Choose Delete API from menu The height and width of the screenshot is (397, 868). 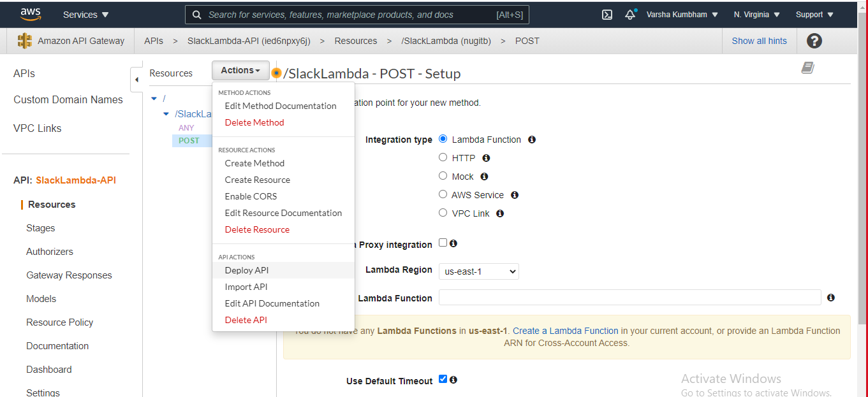click(x=246, y=320)
